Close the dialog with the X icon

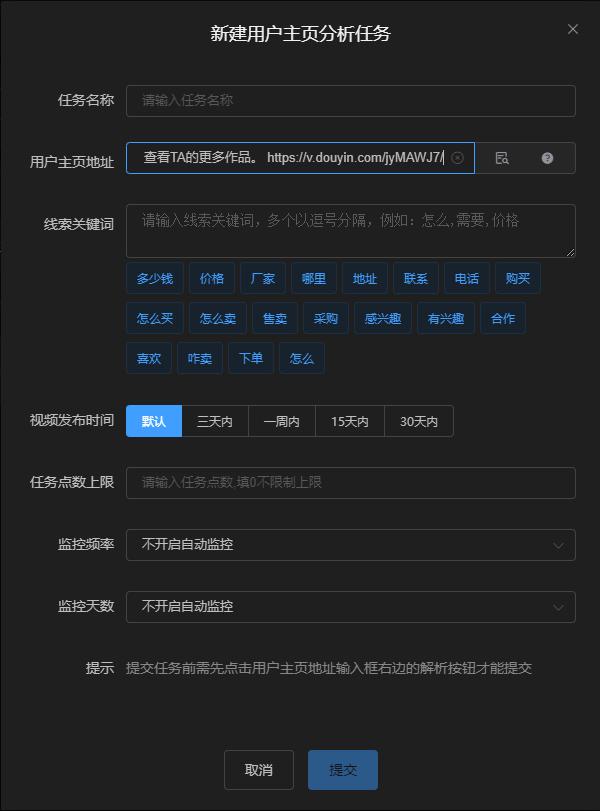pyautogui.click(x=573, y=29)
